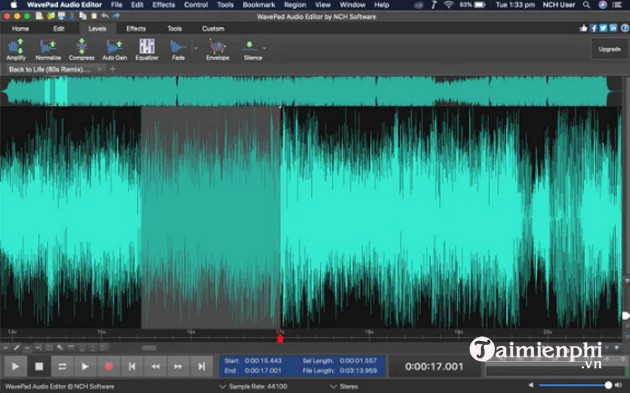Click the Open folder icon in title toolbar
The height and width of the screenshot is (393, 630).
coord(51,16)
